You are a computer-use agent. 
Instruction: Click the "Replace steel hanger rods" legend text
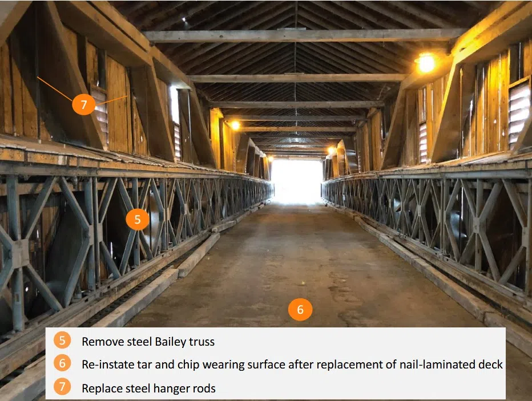tap(148, 388)
